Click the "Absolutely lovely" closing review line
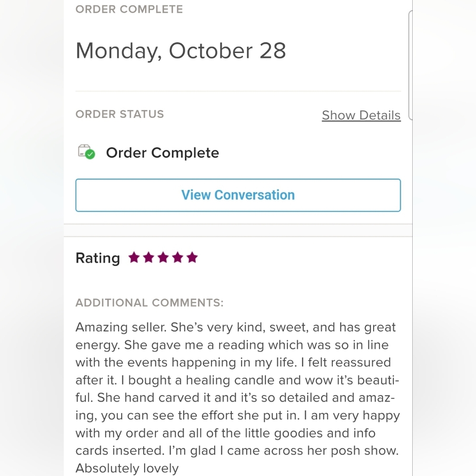The image size is (476, 476). [x=127, y=468]
